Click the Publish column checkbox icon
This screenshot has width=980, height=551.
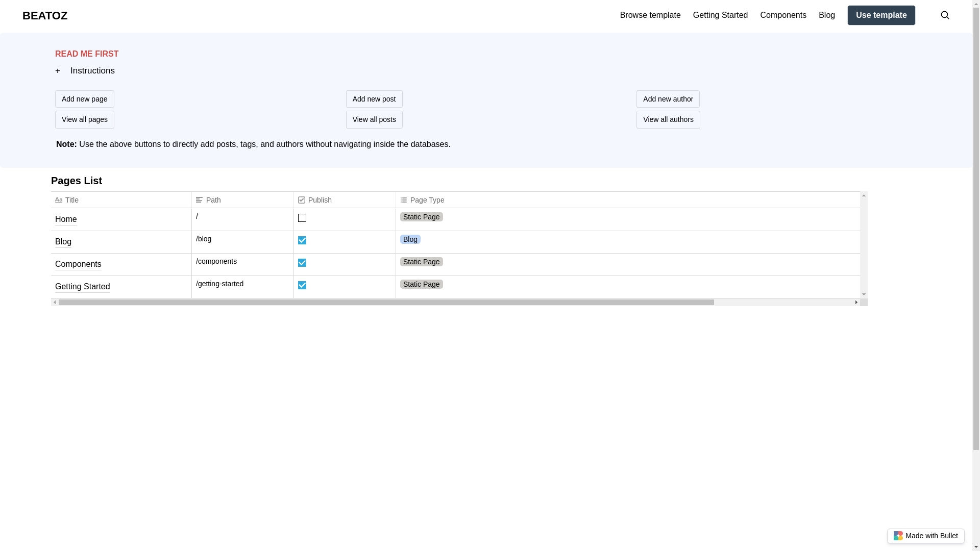coord(302,200)
